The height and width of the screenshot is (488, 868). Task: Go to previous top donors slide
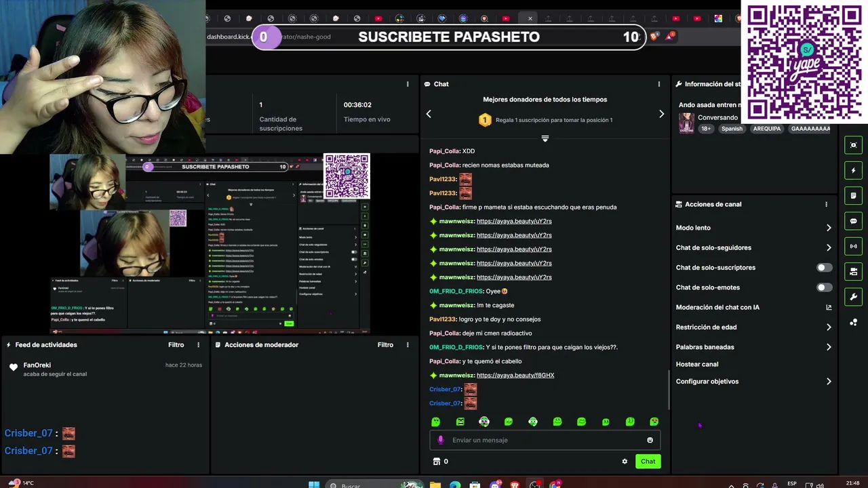tap(429, 114)
